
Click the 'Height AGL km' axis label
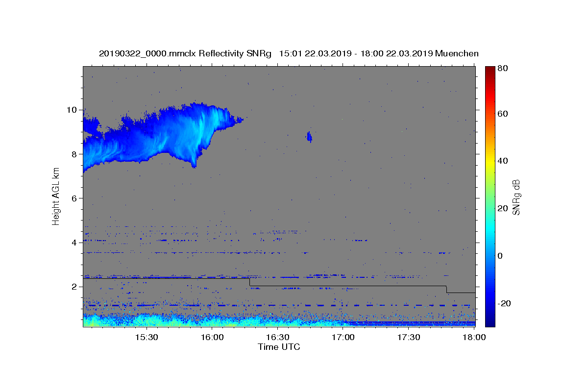[x=56, y=197]
